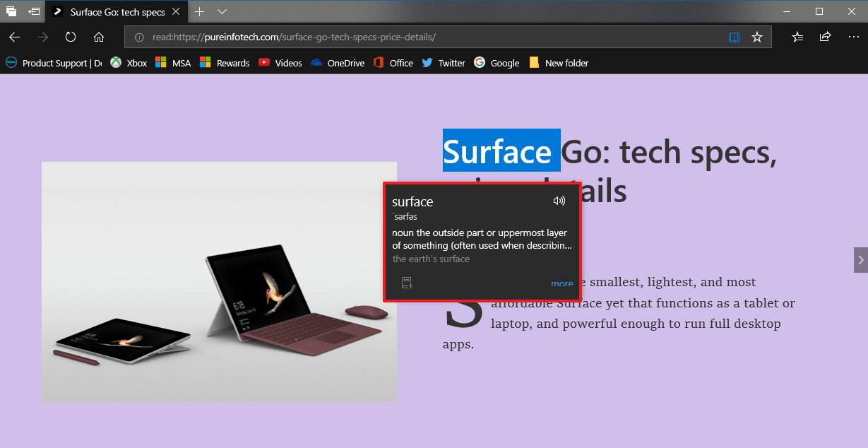Open the MSA favorite
Image resolution: width=868 pixels, height=448 pixels.
pos(173,63)
